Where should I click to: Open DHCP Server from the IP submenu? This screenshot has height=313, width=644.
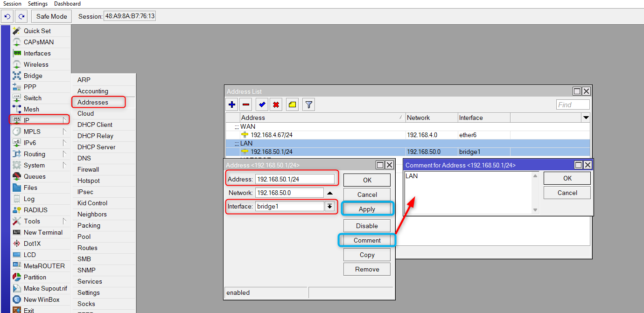(96, 147)
